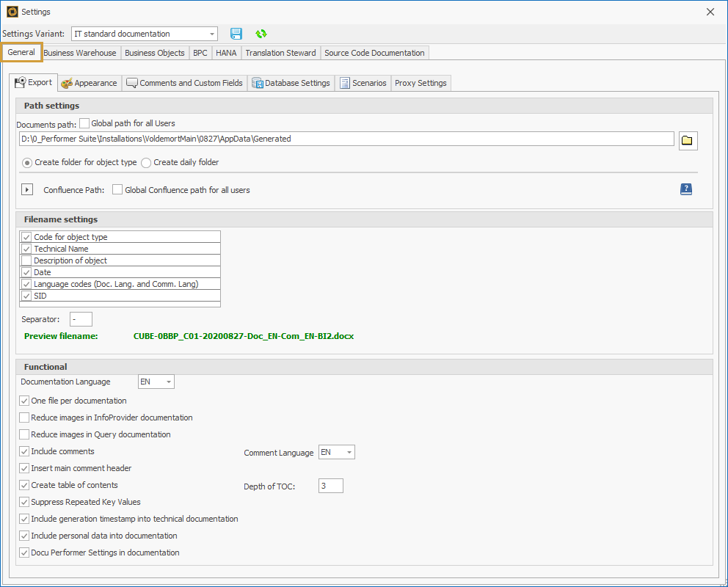This screenshot has width=728, height=587.
Task: Enable the Description of object filename checkbox
Action: 26,260
